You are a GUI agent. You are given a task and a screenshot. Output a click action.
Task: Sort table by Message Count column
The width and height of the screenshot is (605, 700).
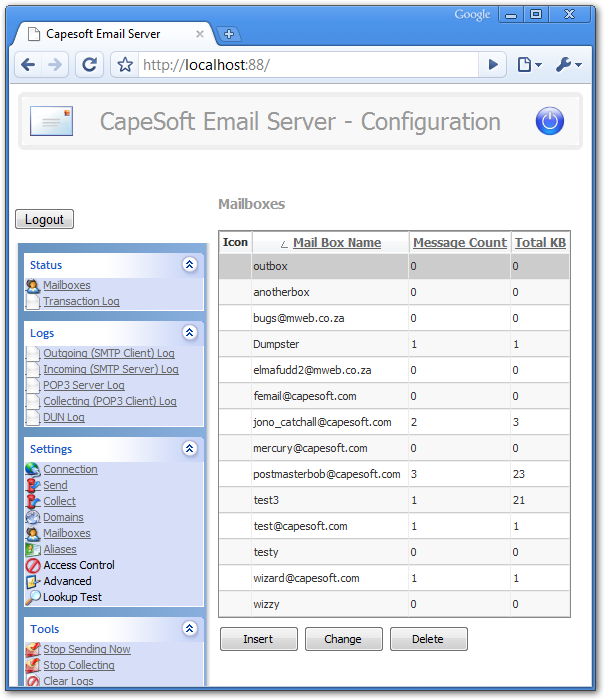[459, 242]
